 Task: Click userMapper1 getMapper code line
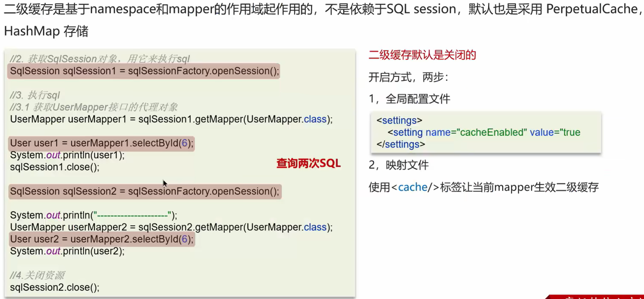click(x=171, y=119)
